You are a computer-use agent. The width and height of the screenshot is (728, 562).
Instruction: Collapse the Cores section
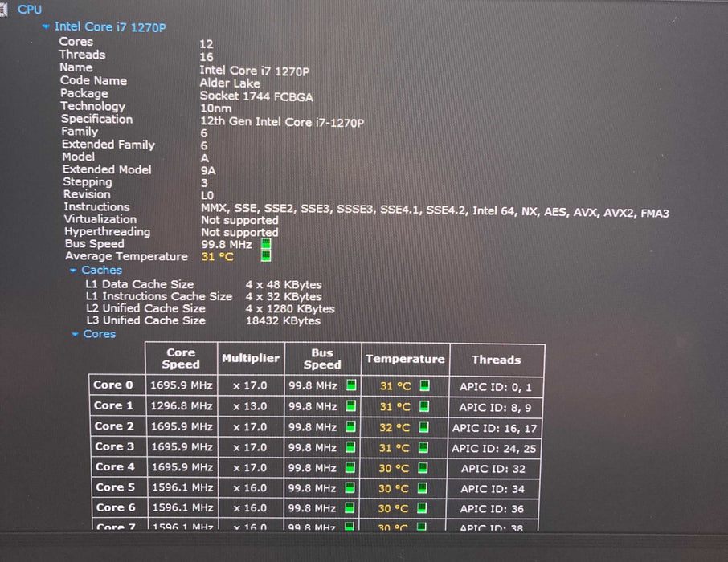pyautogui.click(x=75, y=334)
